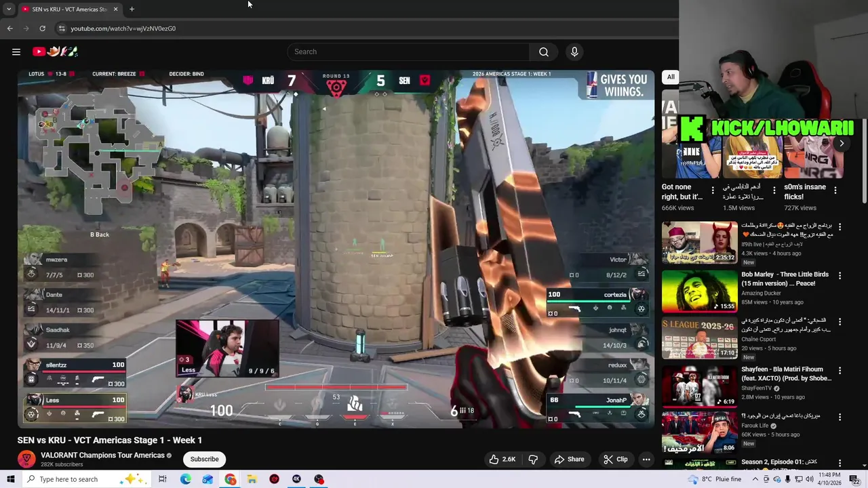Screen dimensions: 868x488
Task: Show hidden system tray icons
Action: point(755,479)
